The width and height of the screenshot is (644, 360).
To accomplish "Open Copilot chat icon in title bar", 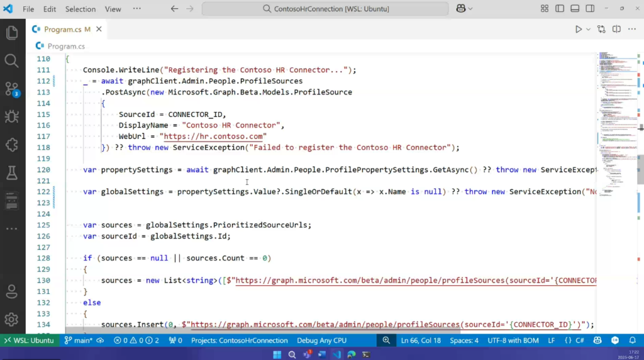I will tap(461, 9).
